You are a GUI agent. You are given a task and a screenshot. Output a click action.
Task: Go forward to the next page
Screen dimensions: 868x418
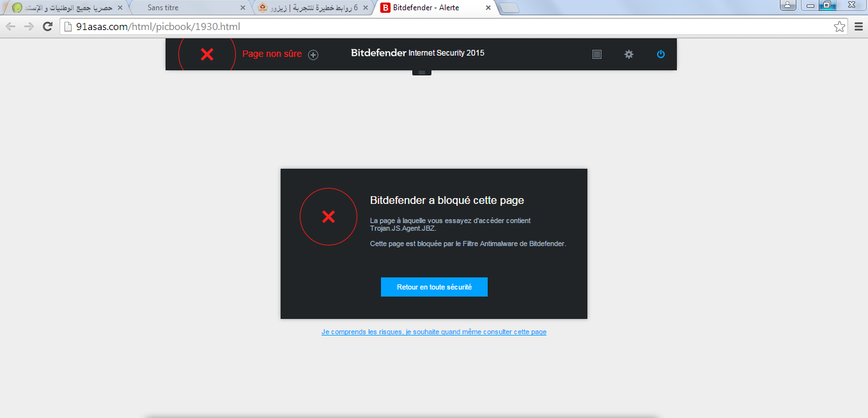click(29, 26)
